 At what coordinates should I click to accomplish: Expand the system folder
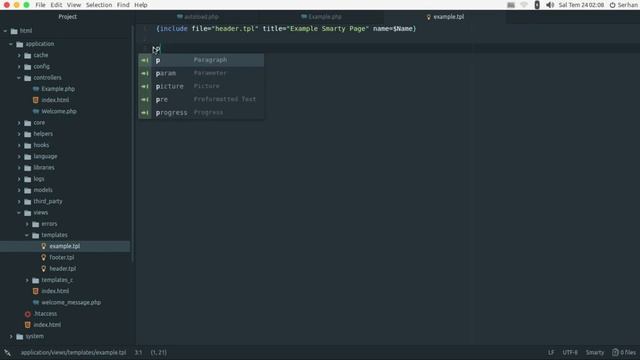click(11, 336)
